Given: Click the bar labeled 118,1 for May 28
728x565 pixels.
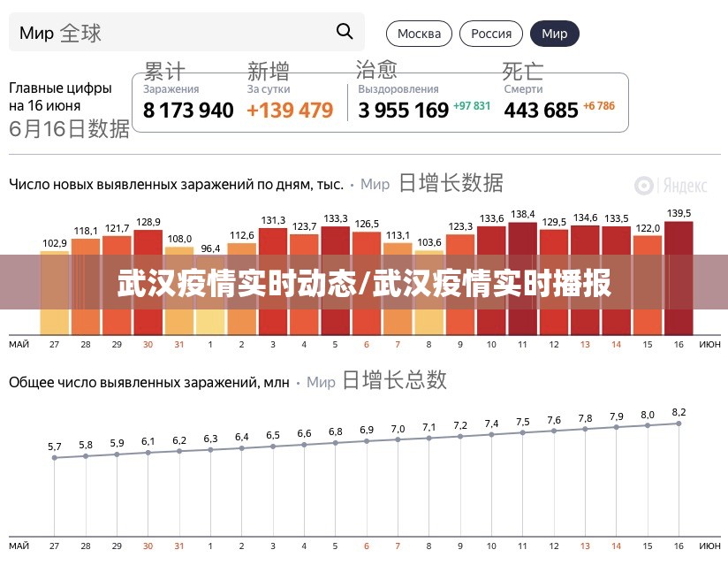Looking at the screenshot, I should (x=86, y=286).
